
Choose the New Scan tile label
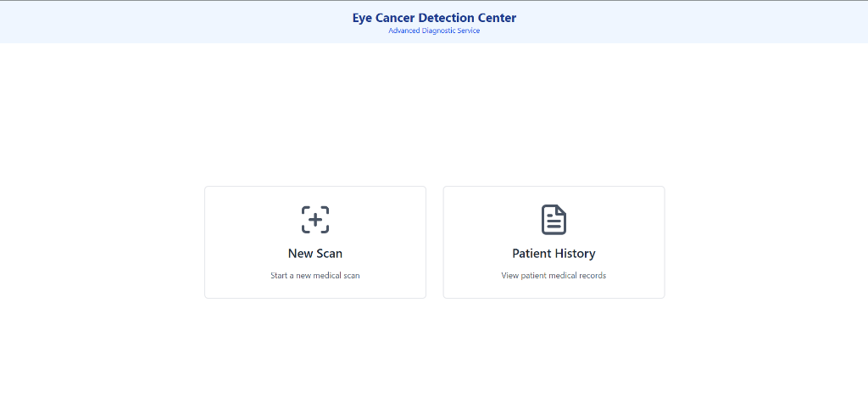315,254
